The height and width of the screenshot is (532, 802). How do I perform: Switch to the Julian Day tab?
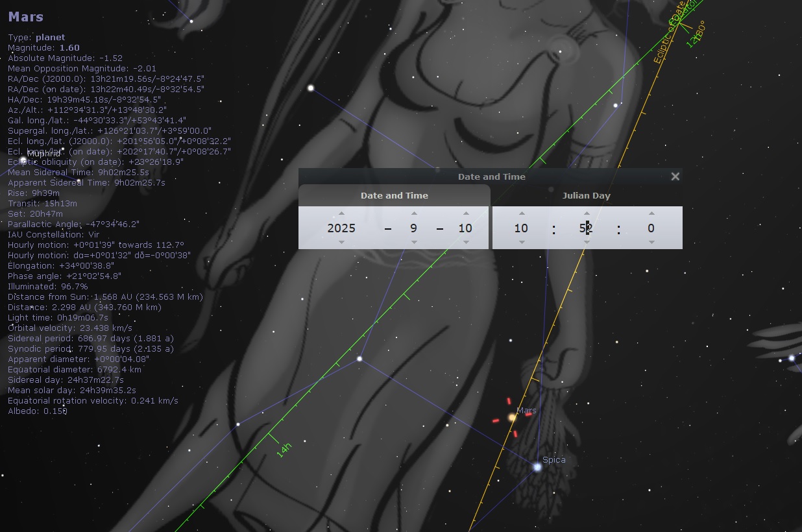(x=586, y=195)
